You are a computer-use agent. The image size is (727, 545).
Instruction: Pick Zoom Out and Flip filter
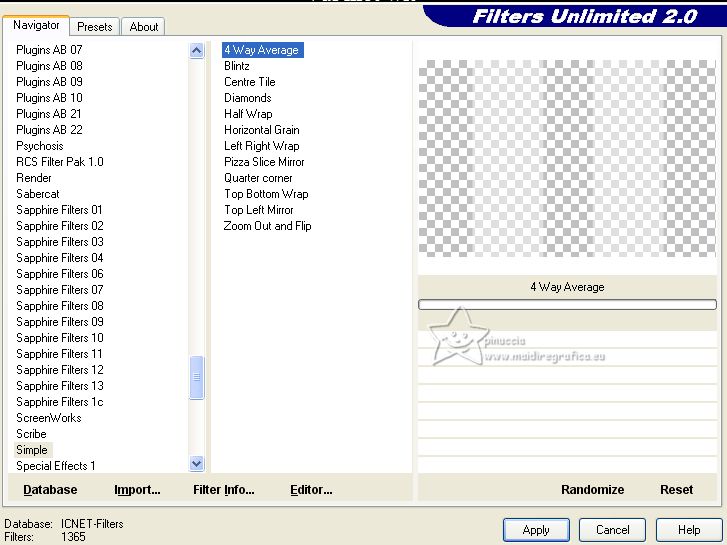point(267,226)
